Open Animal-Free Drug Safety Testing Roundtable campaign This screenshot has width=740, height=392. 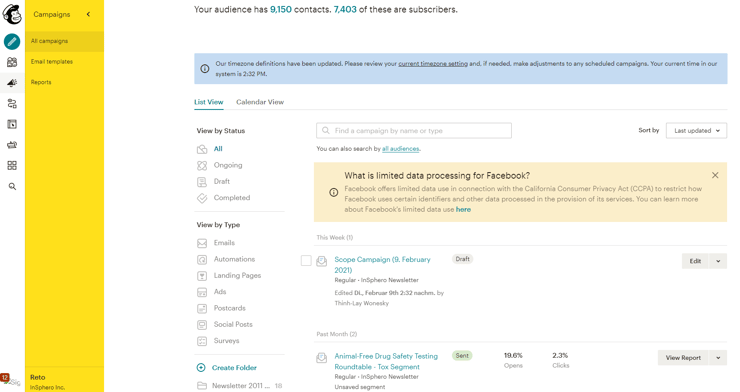386,361
